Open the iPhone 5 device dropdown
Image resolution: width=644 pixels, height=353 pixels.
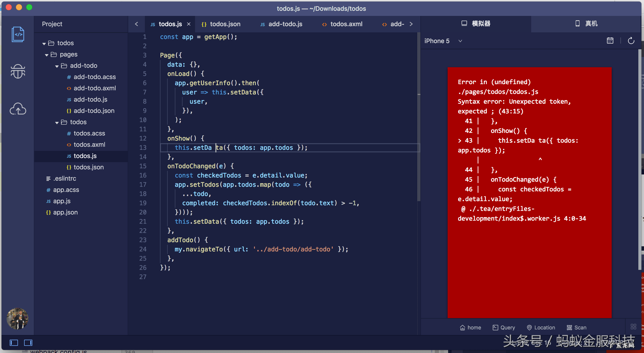(460, 41)
